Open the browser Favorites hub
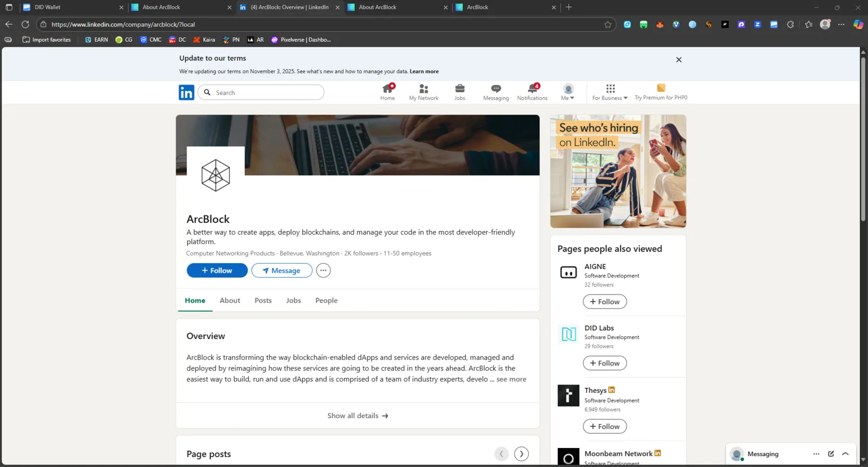The height and width of the screenshot is (467, 868). tap(808, 24)
